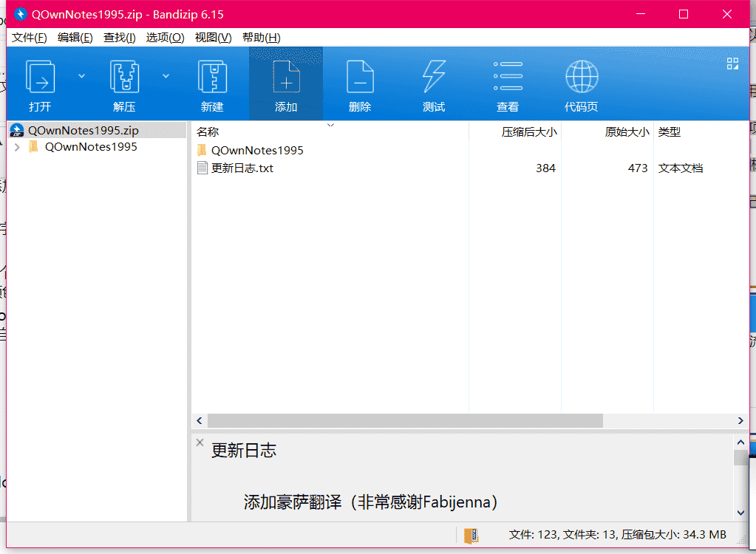The width and height of the screenshot is (756, 554).
Task: Open the dropdown arrow next to 打开
Action: 81,76
